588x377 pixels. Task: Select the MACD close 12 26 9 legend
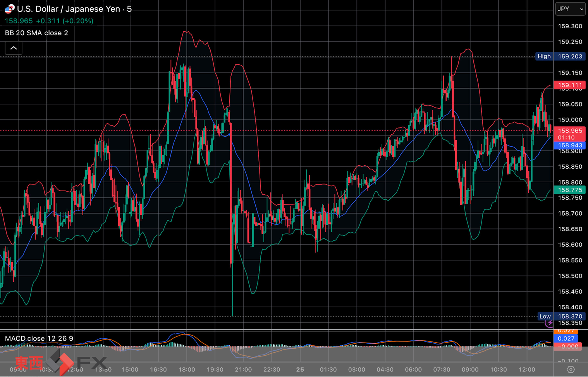pos(39,338)
